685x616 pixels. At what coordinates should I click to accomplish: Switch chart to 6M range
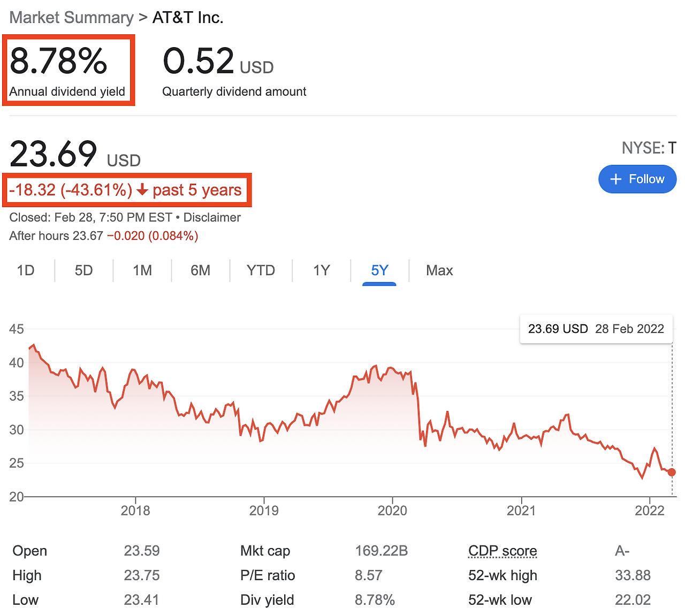pyautogui.click(x=201, y=270)
